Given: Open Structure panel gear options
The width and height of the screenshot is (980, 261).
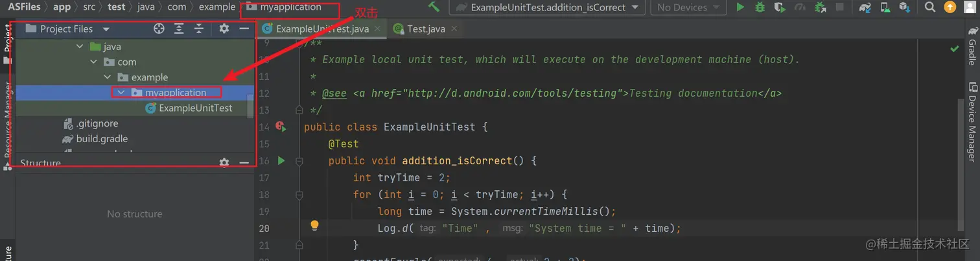Looking at the screenshot, I should coord(224,162).
